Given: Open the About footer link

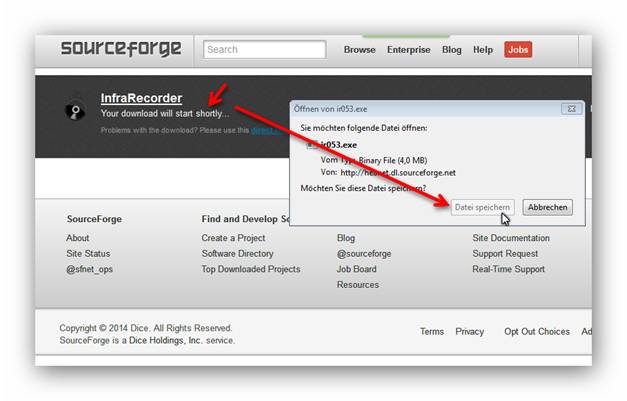Looking at the screenshot, I should tap(78, 238).
